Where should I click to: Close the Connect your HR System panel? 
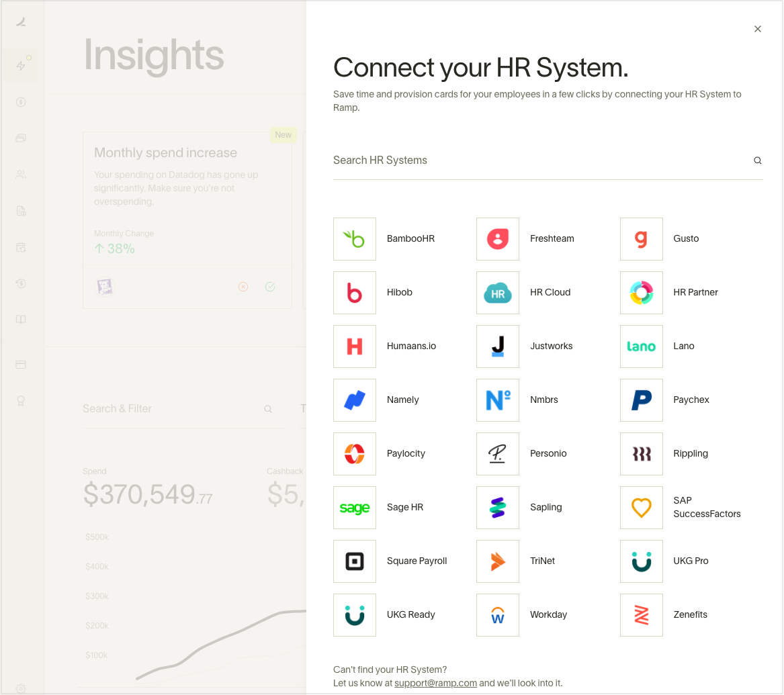(758, 29)
